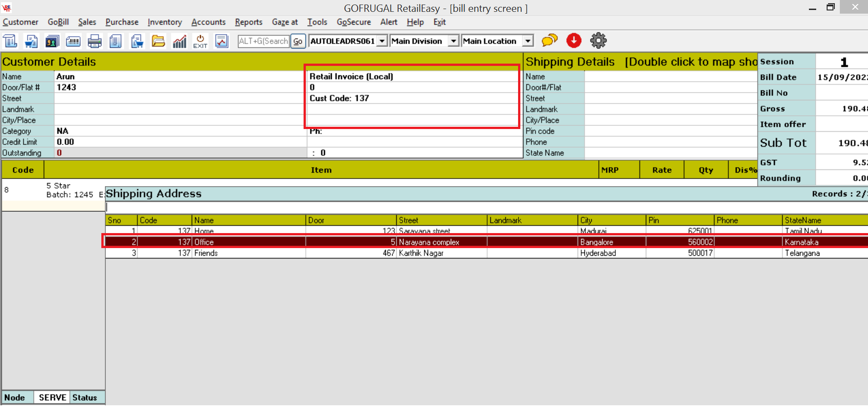
Task: Click the line graph report icon
Action: tap(222, 41)
